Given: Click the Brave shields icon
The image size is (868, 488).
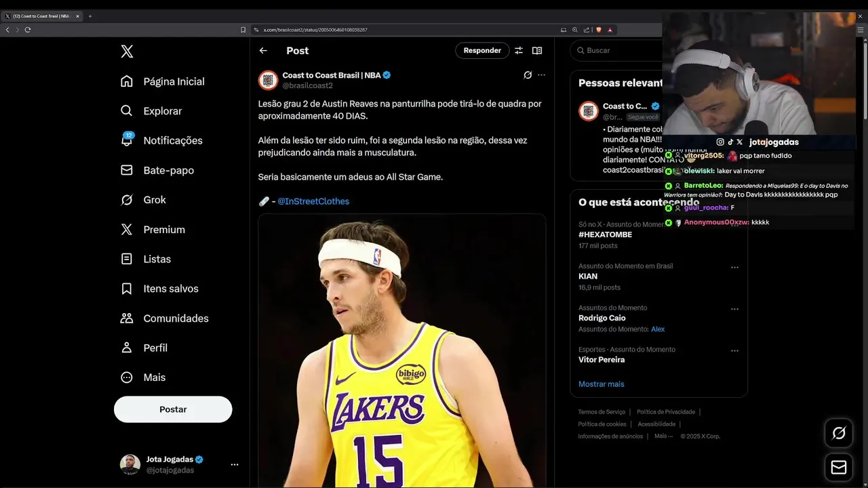Looking at the screenshot, I should click(x=599, y=30).
